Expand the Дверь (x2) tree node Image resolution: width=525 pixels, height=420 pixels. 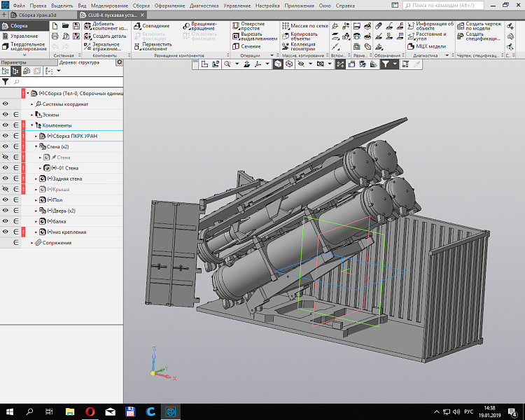pyautogui.click(x=36, y=211)
